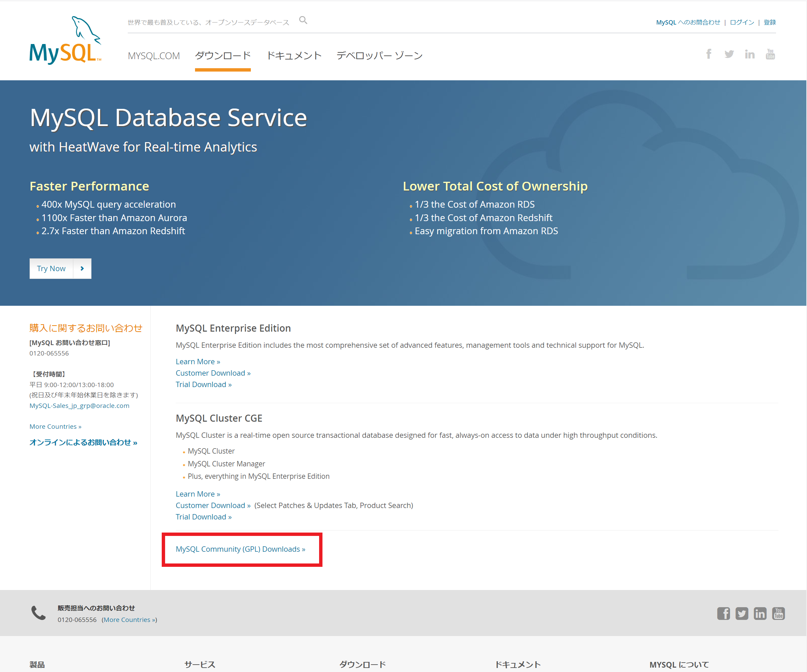Click the Try Now button
807x672 pixels.
[x=60, y=268]
